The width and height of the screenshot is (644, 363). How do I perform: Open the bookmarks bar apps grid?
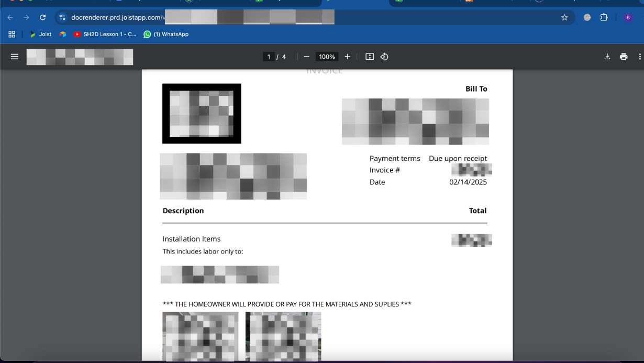pos(12,34)
